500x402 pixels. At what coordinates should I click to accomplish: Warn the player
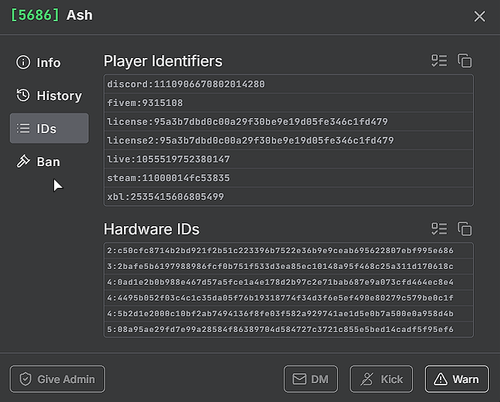[457, 379]
